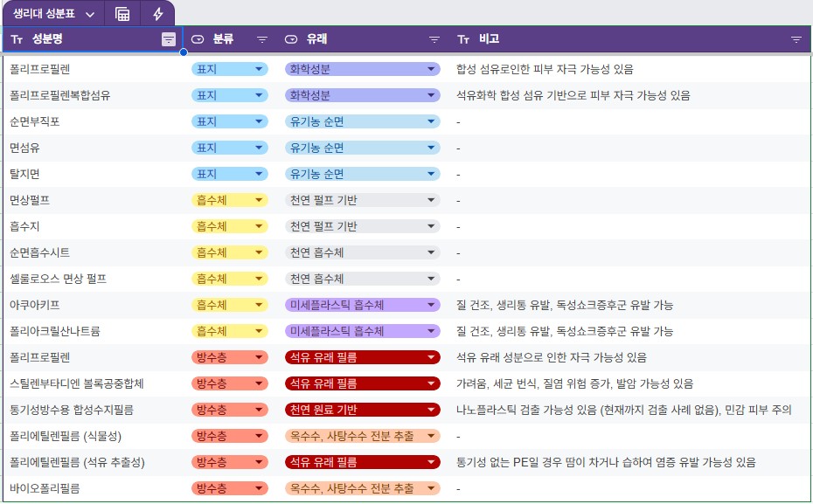Image resolution: width=813 pixels, height=504 pixels.
Task: Open the filter menu for the 유래 column
Action: coord(434,39)
